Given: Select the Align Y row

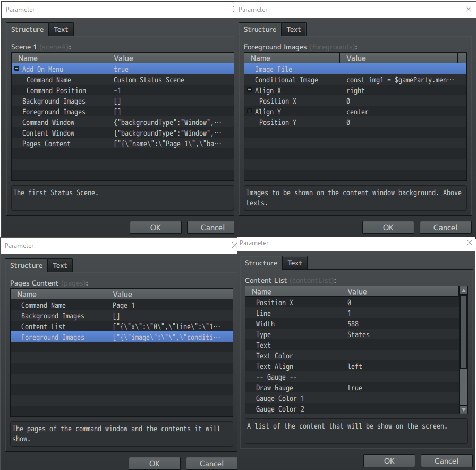Looking at the screenshot, I should tap(355, 112).
